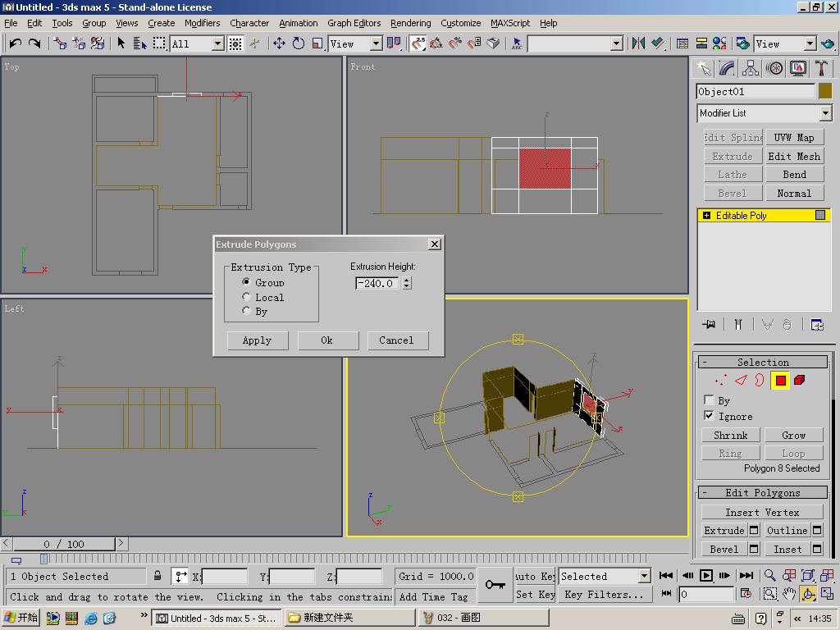The width and height of the screenshot is (840, 630).
Task: Open the View reference coordinate system dropdown
Action: (377, 43)
